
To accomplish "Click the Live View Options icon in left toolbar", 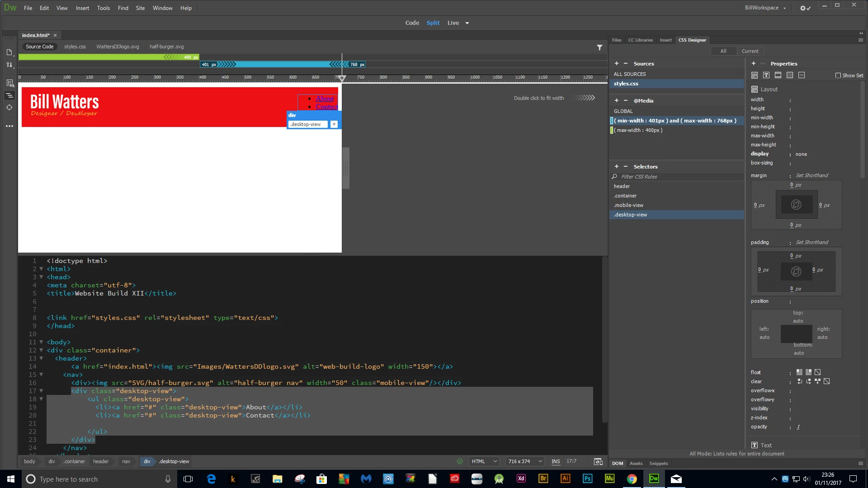I will point(9,83).
